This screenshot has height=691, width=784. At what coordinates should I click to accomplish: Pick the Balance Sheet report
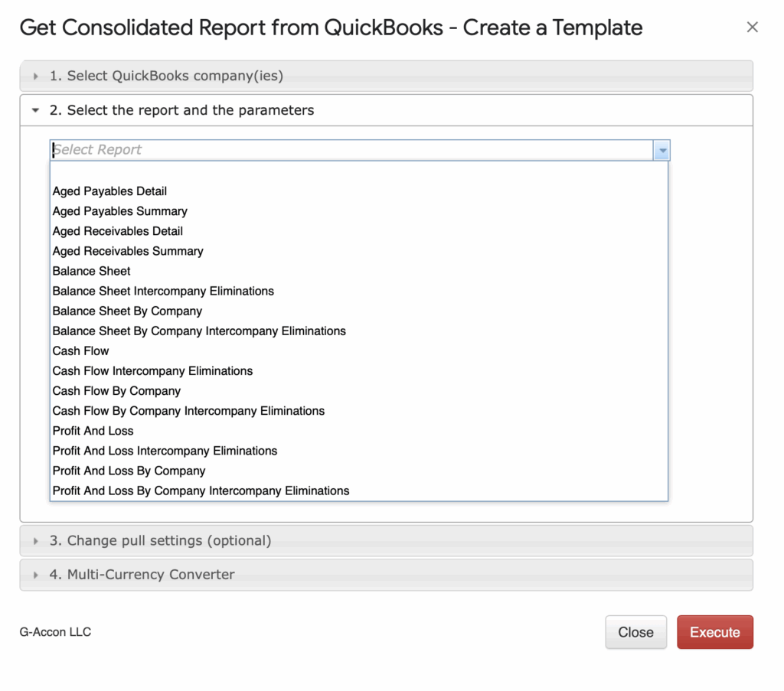(x=91, y=271)
